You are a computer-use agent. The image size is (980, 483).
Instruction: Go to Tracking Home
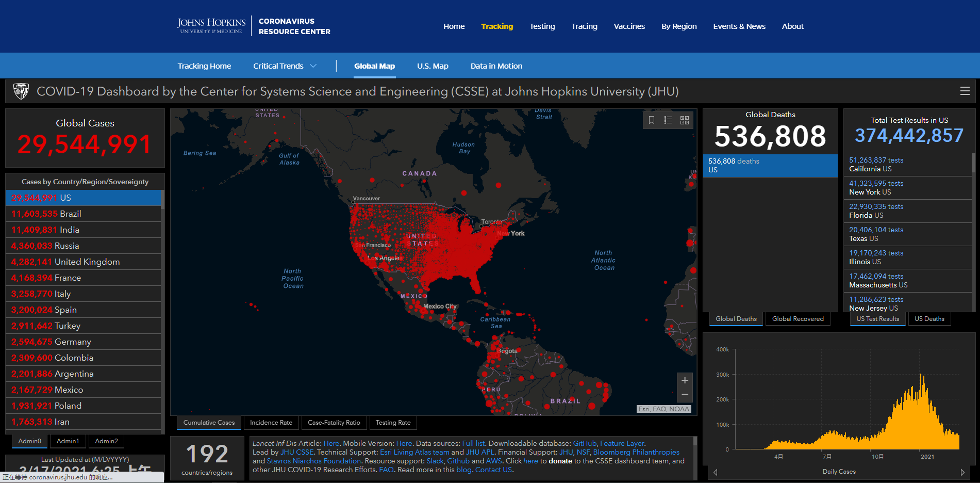pos(204,66)
